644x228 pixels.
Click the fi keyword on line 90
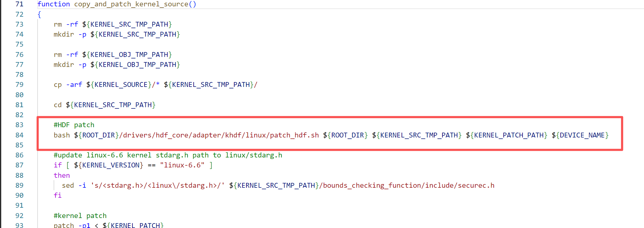(58, 195)
